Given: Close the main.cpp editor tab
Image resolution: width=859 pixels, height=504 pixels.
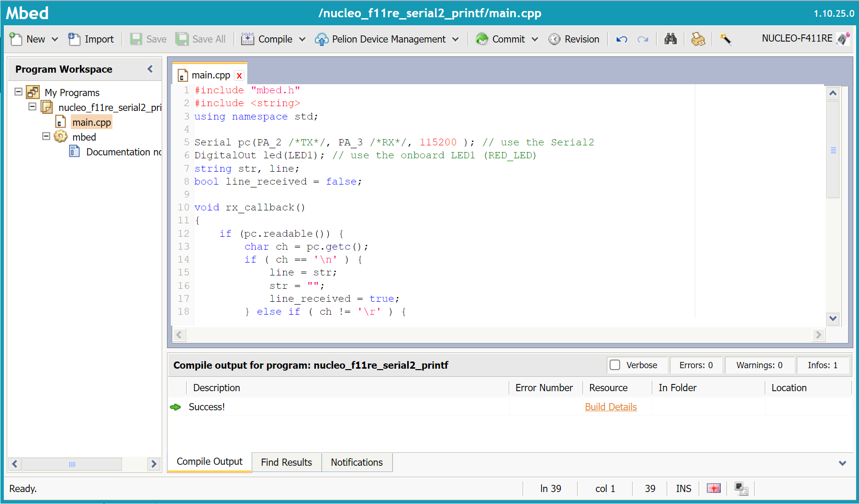Looking at the screenshot, I should 239,76.
